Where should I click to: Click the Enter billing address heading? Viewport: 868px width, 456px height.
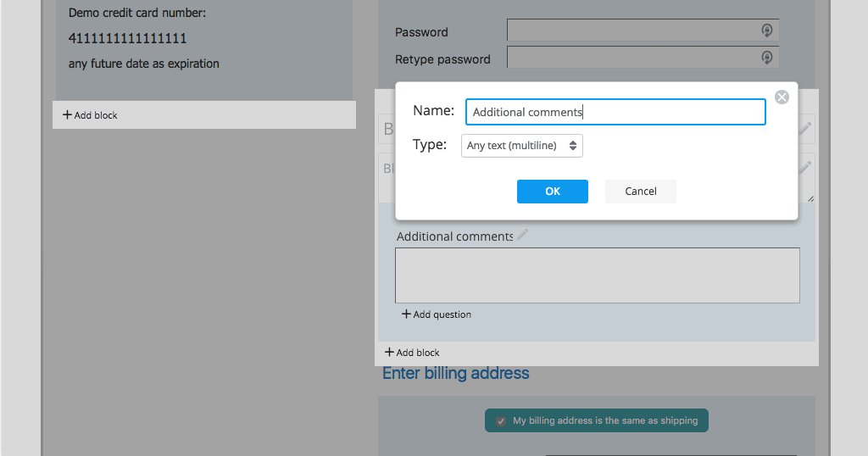[x=456, y=374]
